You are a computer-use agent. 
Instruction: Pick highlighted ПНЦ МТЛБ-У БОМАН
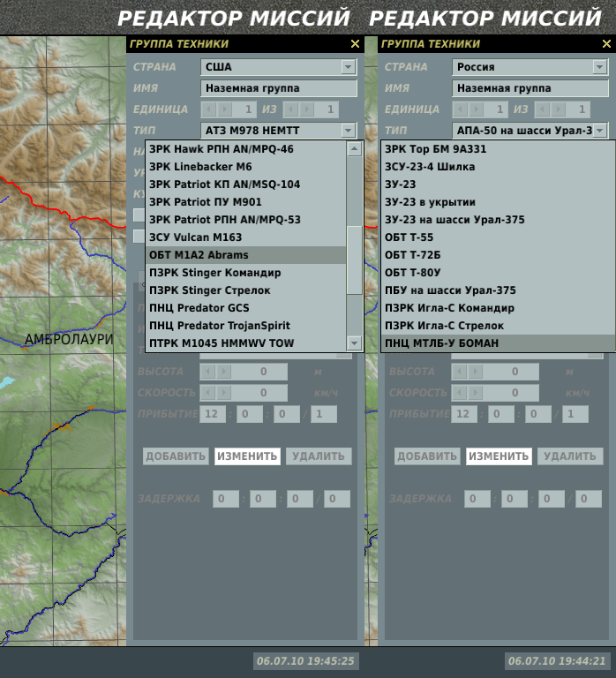point(499,343)
